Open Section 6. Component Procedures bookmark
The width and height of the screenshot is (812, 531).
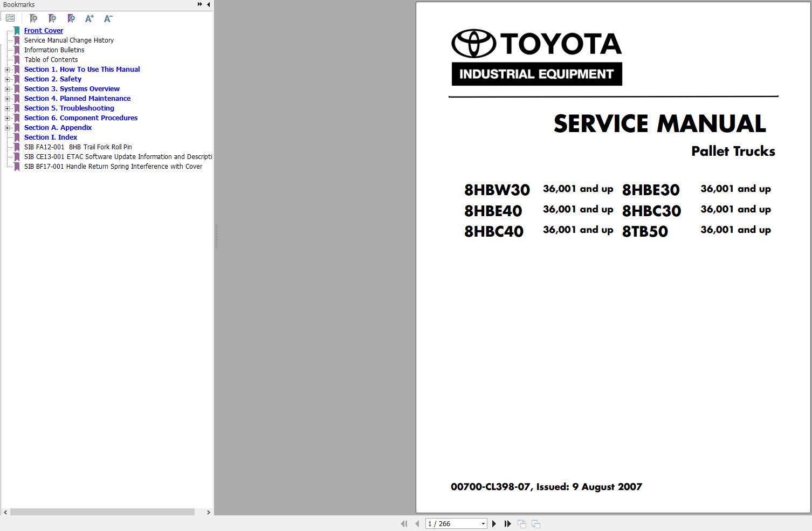pos(81,118)
